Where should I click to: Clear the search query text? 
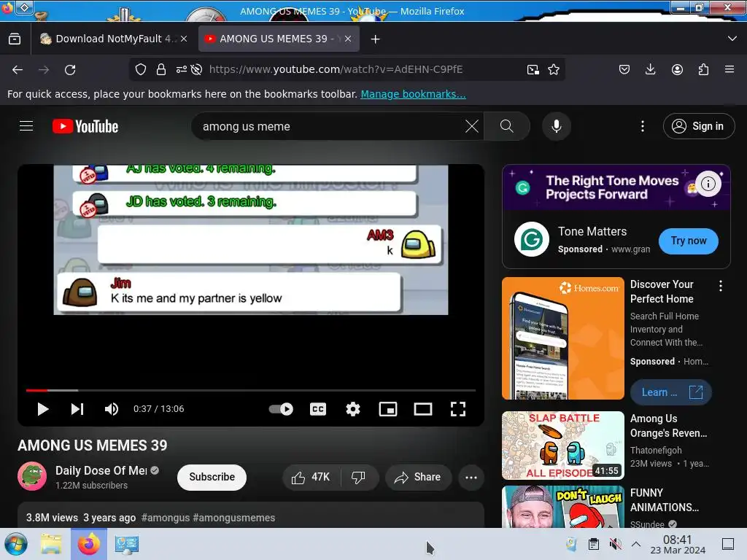click(472, 126)
